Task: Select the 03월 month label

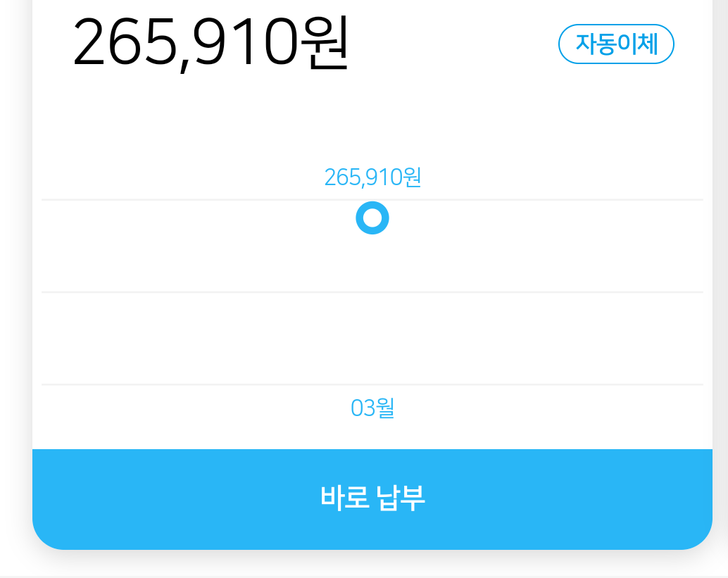Action: [372, 408]
